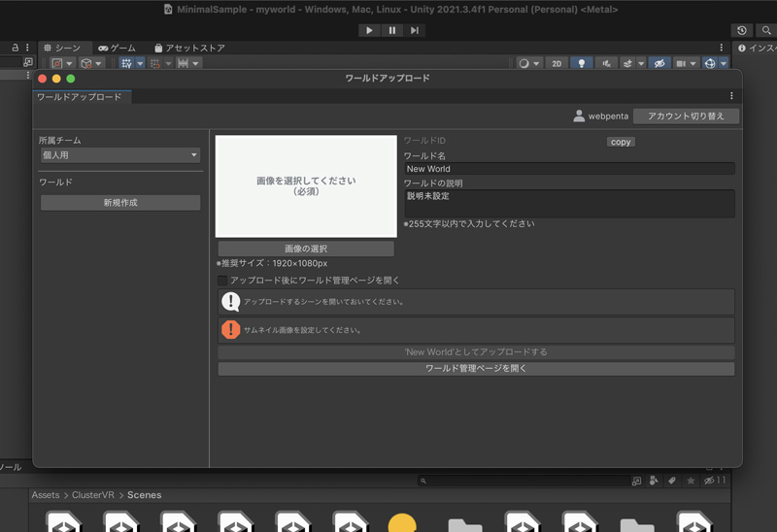
Task: Toggle 2D scene view mode
Action: tap(557, 63)
